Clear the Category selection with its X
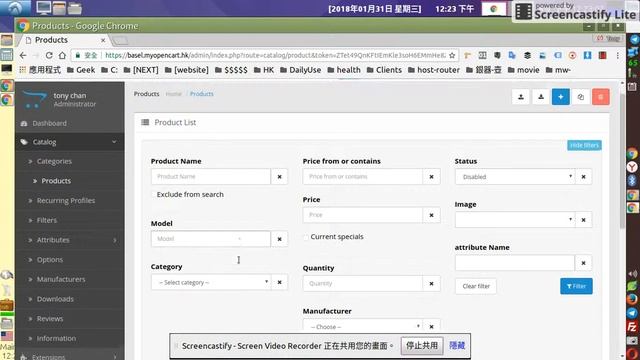This screenshot has height=360, width=640. tap(279, 282)
